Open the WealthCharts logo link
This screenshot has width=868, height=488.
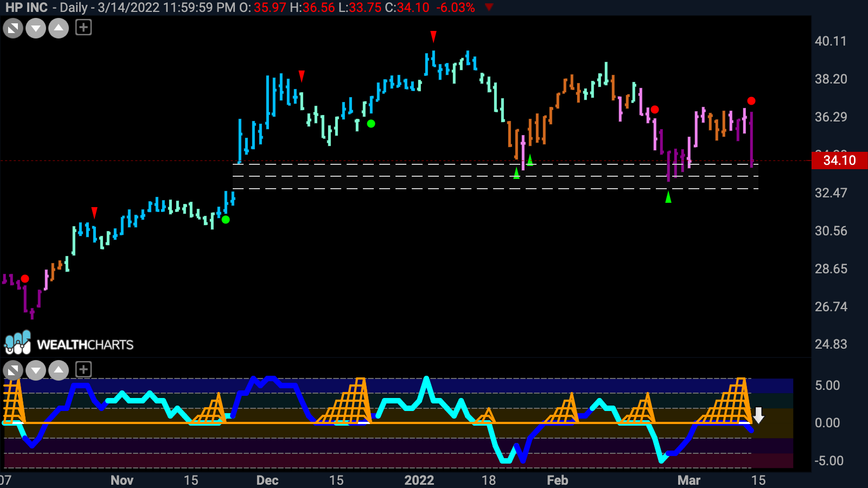[x=69, y=343]
